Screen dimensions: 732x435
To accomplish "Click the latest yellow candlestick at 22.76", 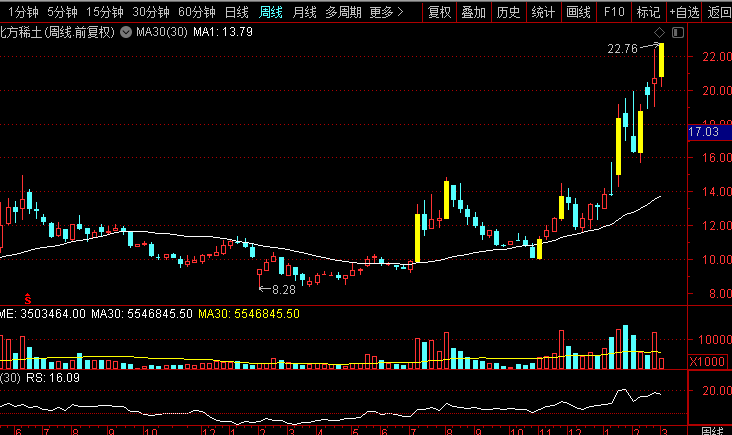I will 662,60.
